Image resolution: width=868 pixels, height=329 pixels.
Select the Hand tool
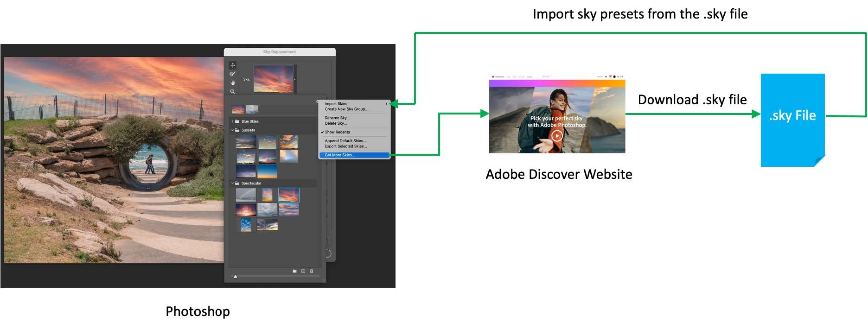(233, 83)
